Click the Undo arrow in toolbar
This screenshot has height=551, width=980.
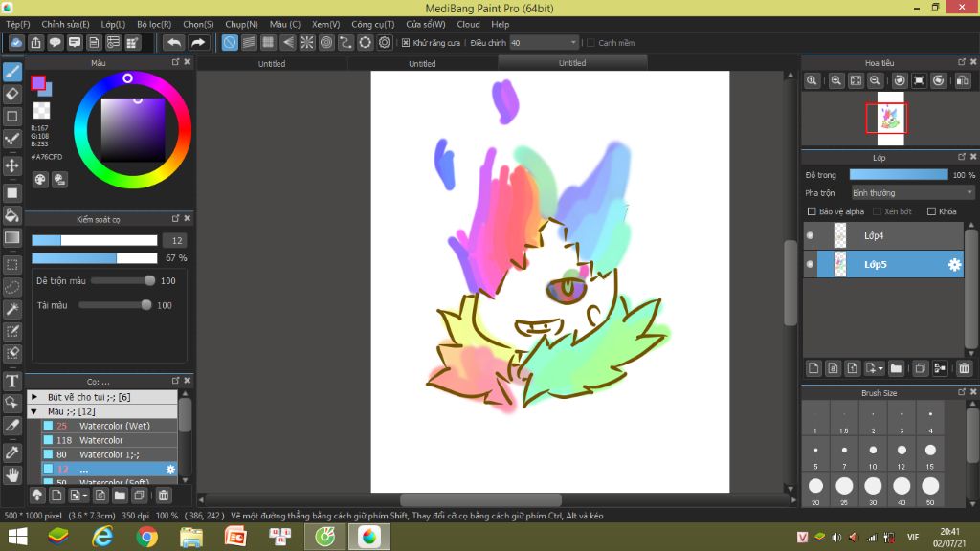coord(174,42)
